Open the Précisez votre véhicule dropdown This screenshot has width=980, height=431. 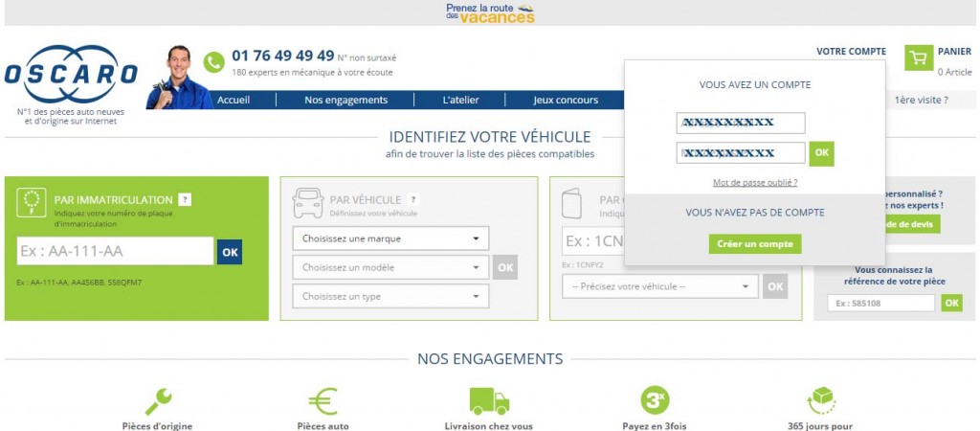pos(660,286)
